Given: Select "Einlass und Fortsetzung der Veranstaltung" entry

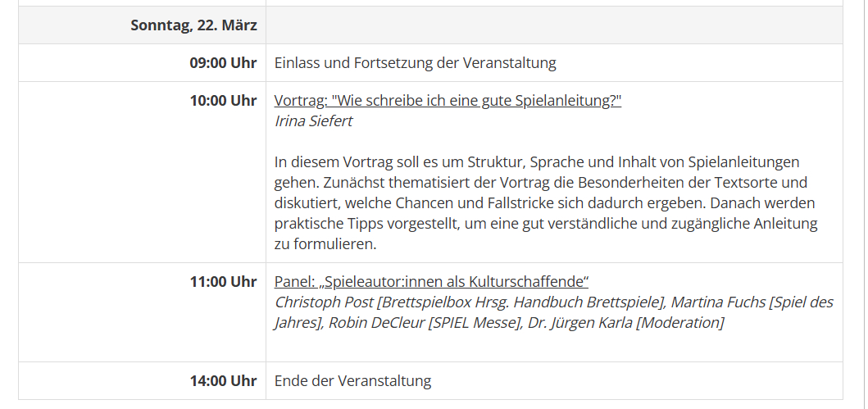Looking at the screenshot, I should [415, 63].
